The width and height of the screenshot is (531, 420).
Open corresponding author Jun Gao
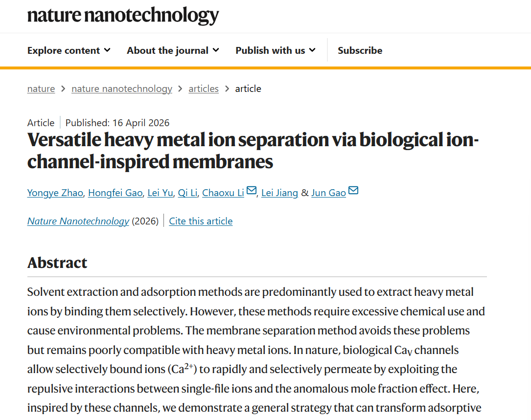tap(328, 193)
